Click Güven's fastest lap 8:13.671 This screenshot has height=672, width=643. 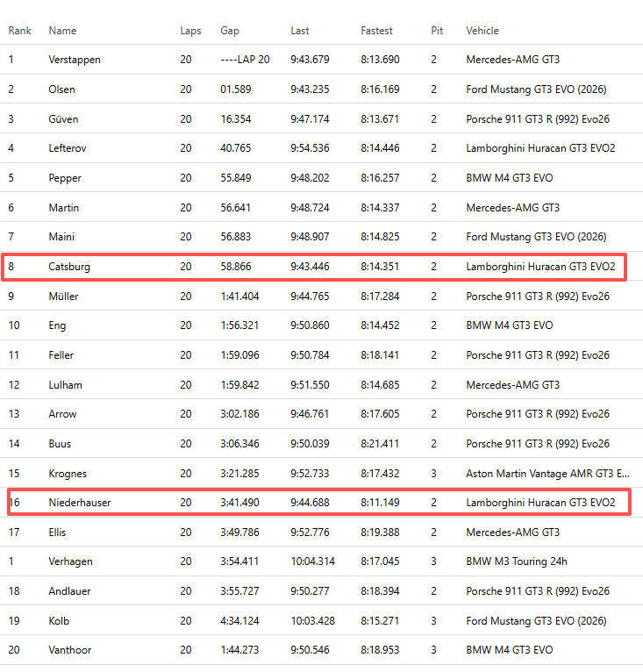(380, 118)
